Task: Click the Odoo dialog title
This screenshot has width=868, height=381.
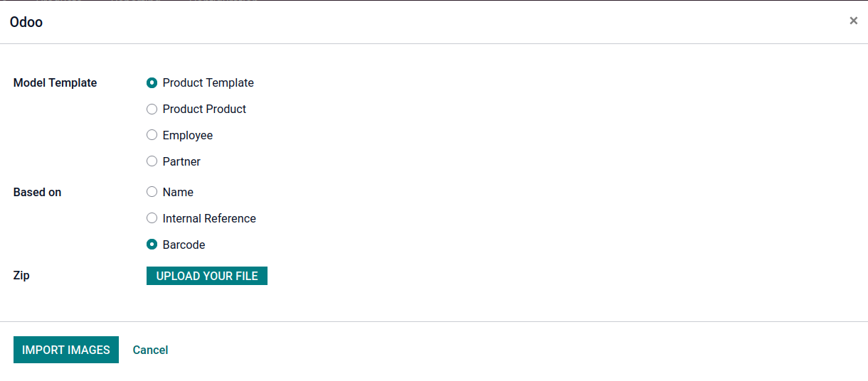Action: coord(26,22)
